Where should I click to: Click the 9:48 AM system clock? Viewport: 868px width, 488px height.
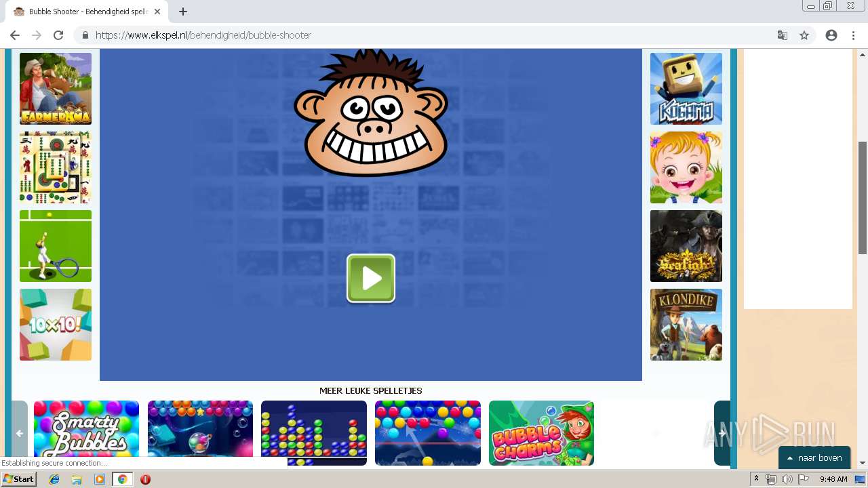pos(833,479)
